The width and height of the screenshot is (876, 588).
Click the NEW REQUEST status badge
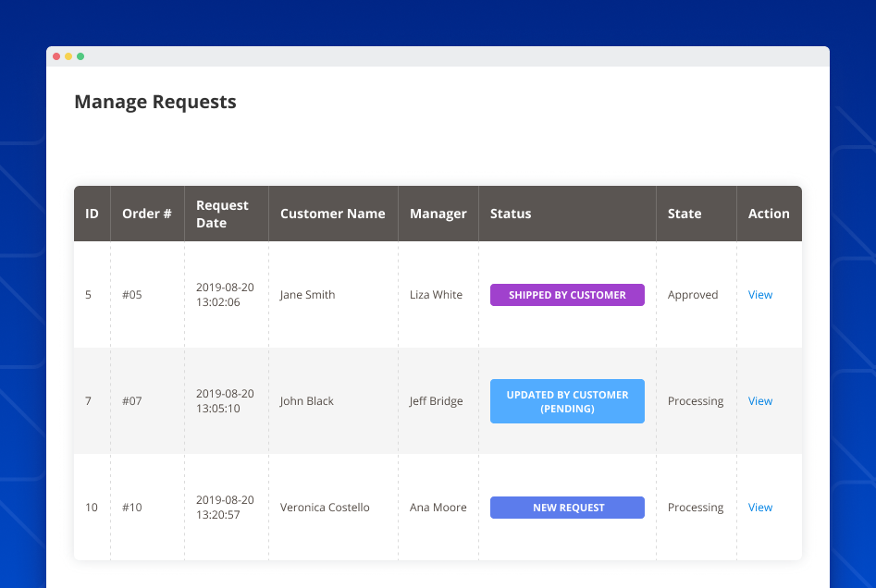(x=567, y=507)
